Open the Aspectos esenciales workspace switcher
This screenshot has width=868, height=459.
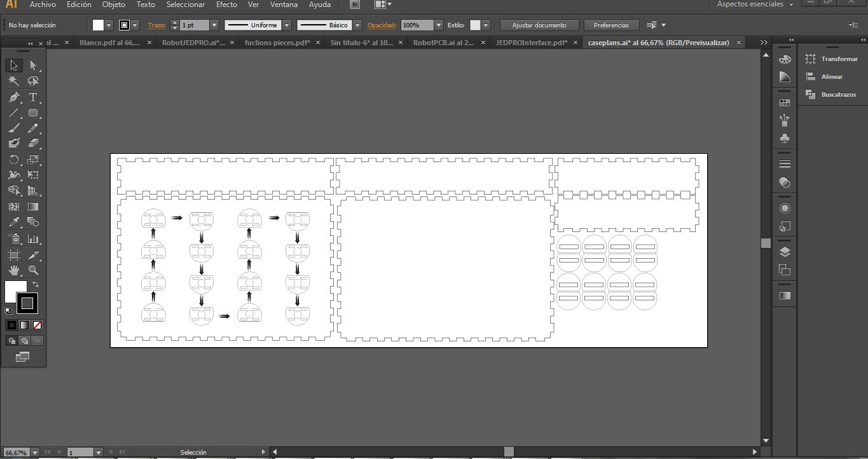[755, 4]
